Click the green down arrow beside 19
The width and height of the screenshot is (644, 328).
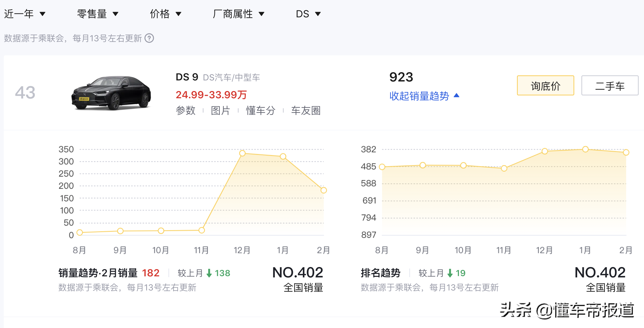450,273
